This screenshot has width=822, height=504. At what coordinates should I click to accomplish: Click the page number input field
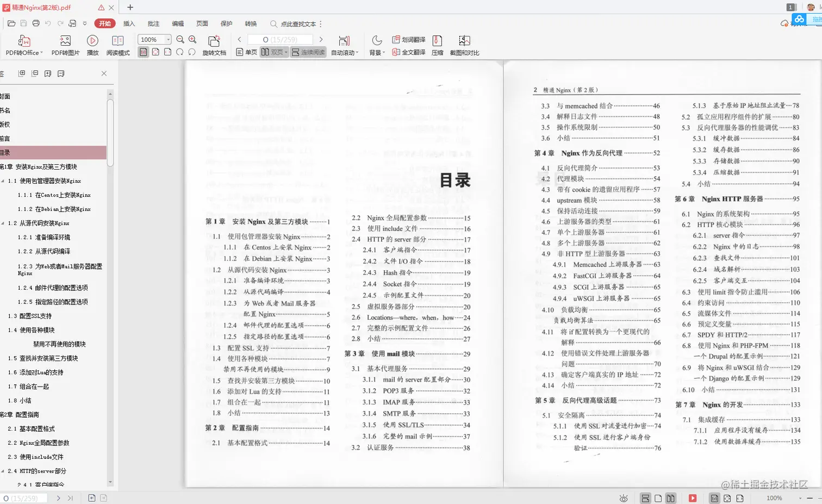pyautogui.click(x=280, y=39)
